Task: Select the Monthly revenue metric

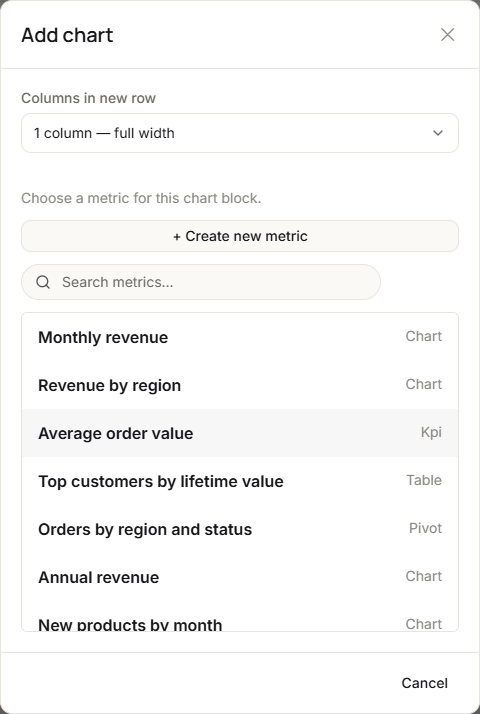Action: pyautogui.click(x=240, y=337)
